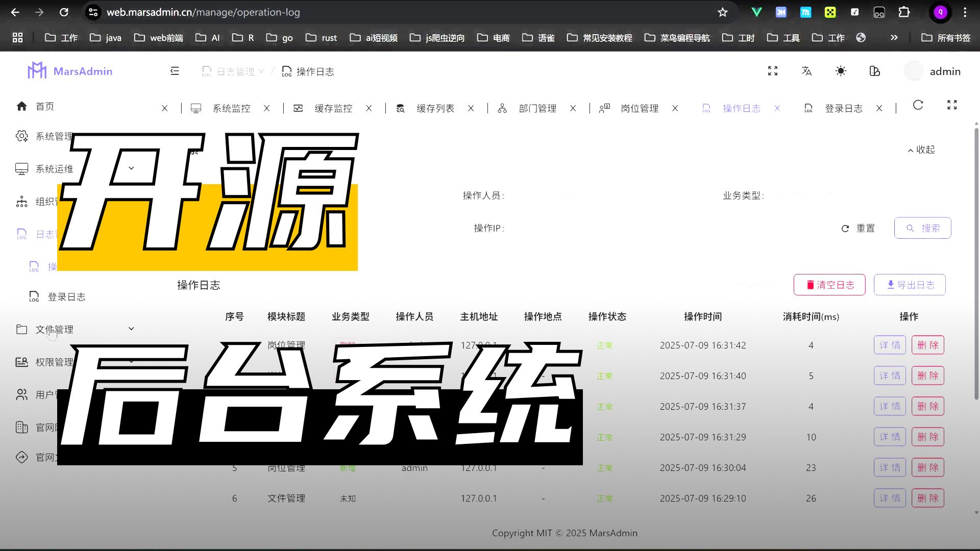The width and height of the screenshot is (980, 551).
Task: Open the theme layout settings icon
Action: (x=874, y=71)
